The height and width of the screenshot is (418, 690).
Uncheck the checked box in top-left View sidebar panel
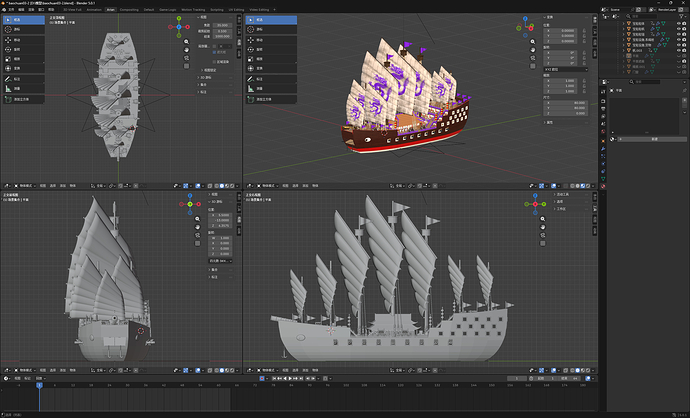(214, 52)
